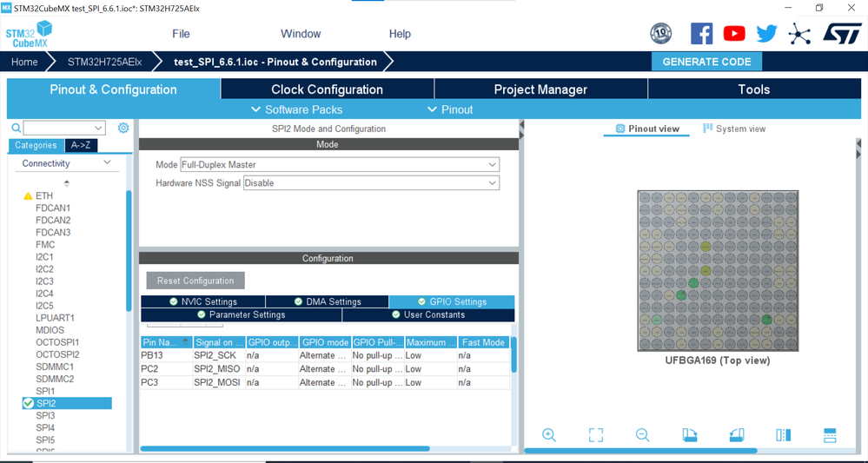Open Parameter Settings tab
The image size is (868, 463).
242,314
